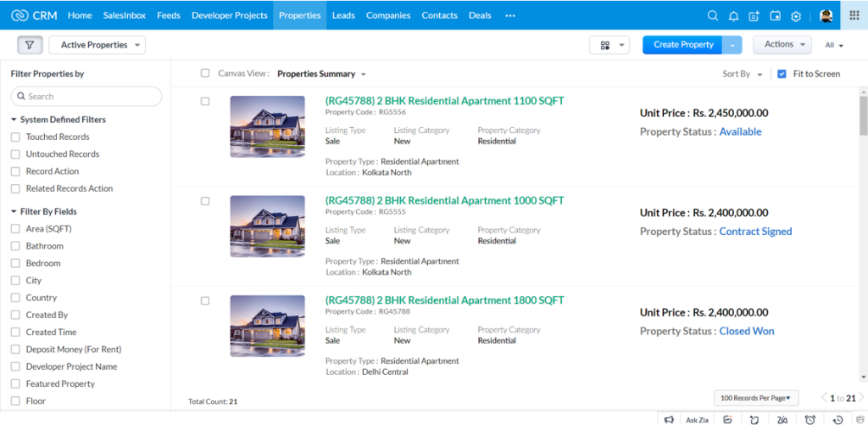Open the calendar icon in top bar
Screen dimensions: 868x425
tap(775, 15)
